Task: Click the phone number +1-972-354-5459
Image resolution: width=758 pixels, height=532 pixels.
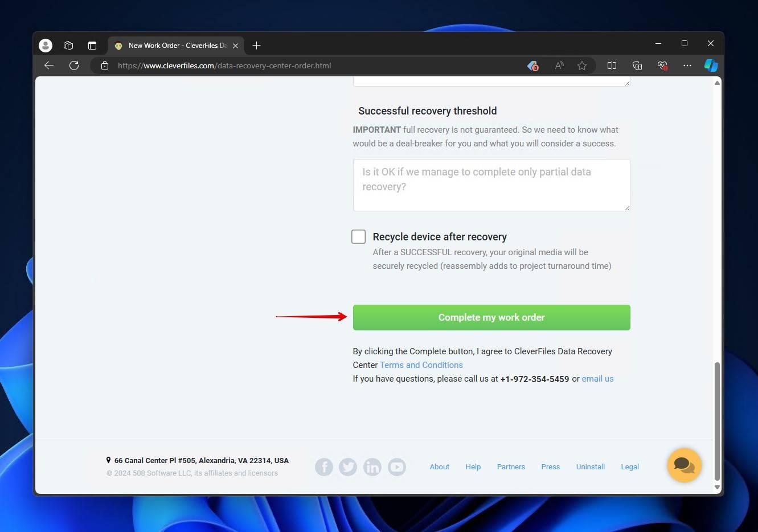Action: pyautogui.click(x=535, y=379)
